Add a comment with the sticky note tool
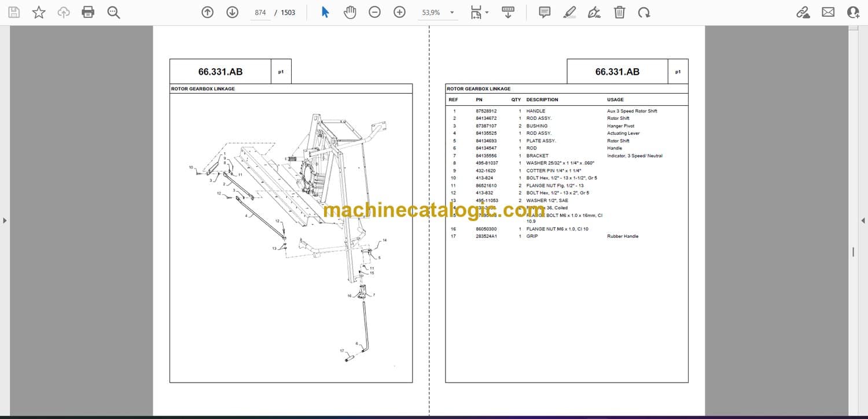Viewport: 868px width, 419px height. [545, 12]
